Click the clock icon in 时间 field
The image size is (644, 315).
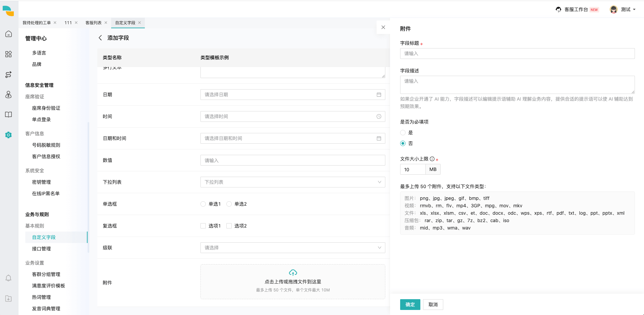point(379,116)
